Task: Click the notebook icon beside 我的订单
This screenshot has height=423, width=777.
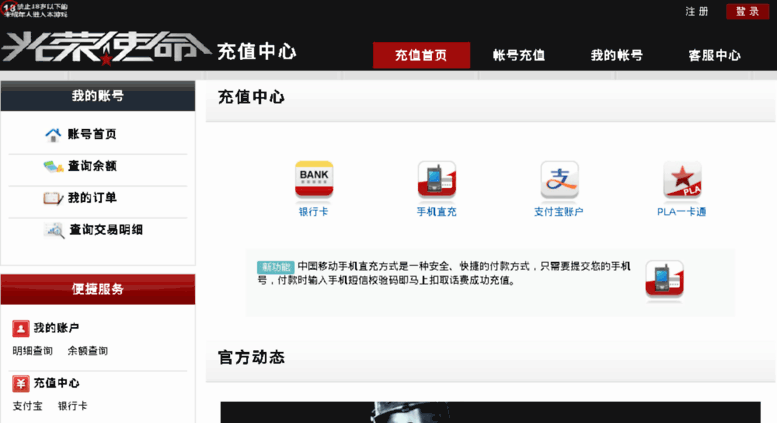Action: pos(53,198)
